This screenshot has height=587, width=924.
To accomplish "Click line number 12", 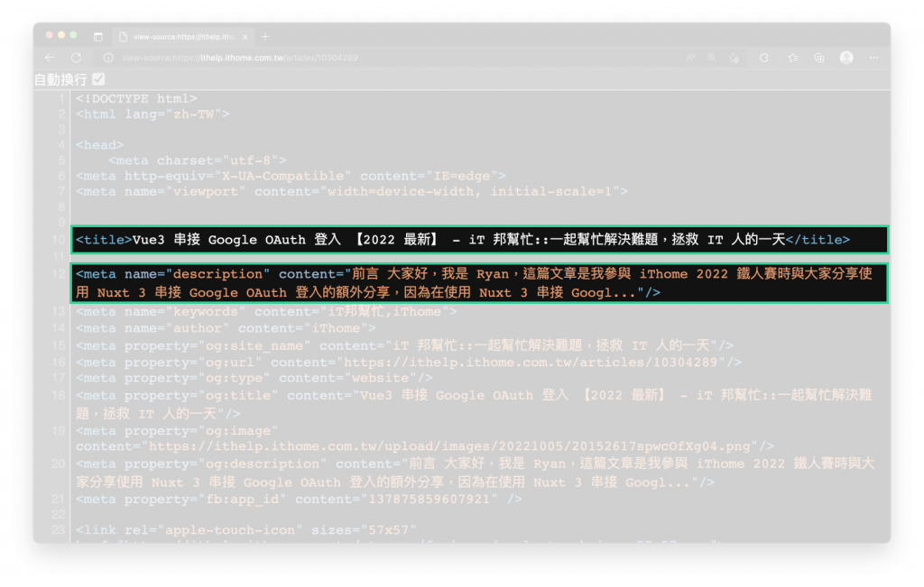I will pos(59,274).
